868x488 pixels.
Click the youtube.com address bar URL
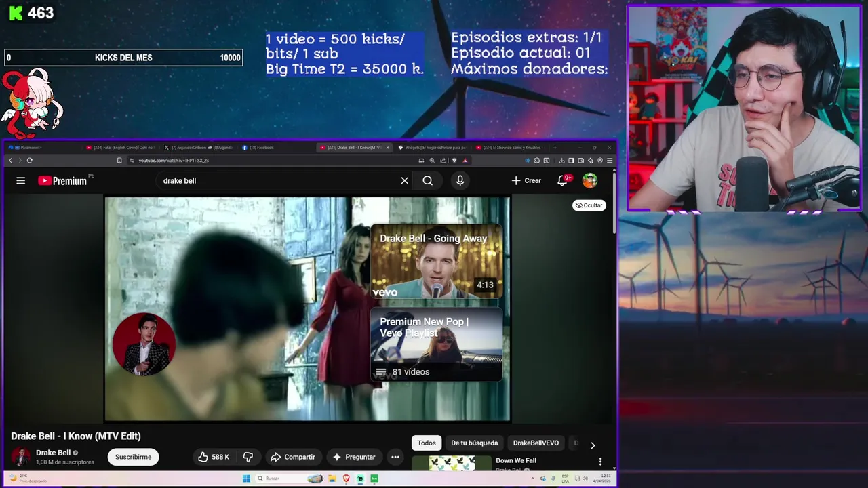pyautogui.click(x=174, y=160)
